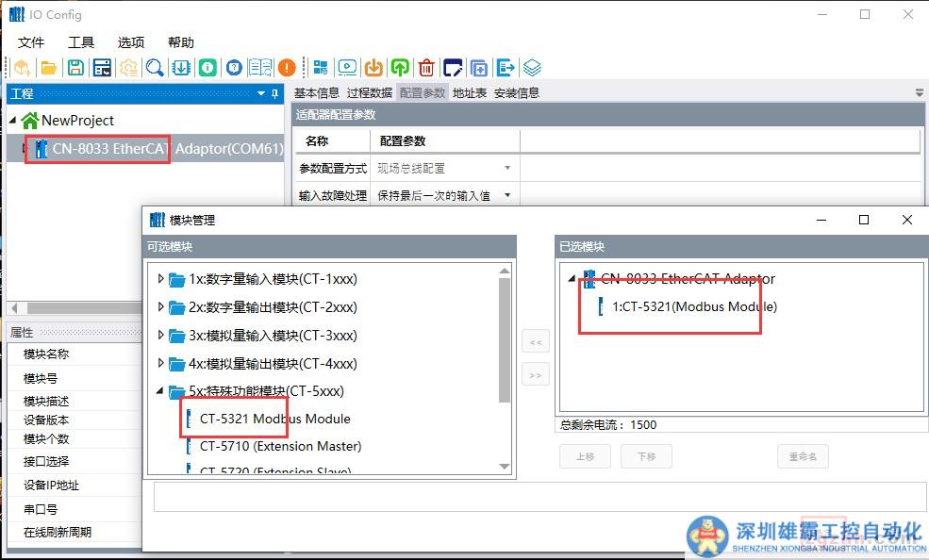Screen dimensions: 929x560
Task: Click the available modules list scrollbar
Action: 504,339
